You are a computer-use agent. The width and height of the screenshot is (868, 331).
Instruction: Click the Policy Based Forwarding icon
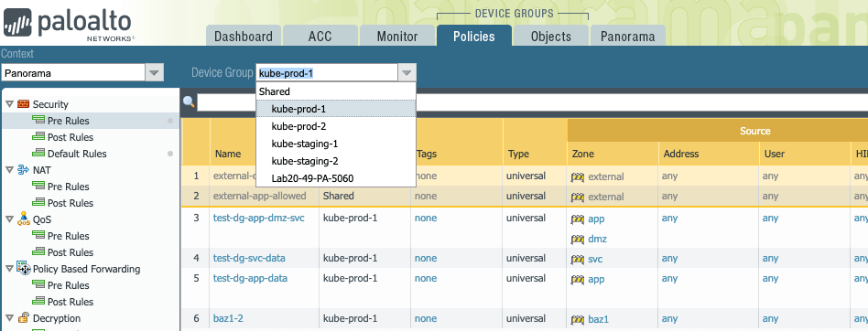tap(23, 269)
